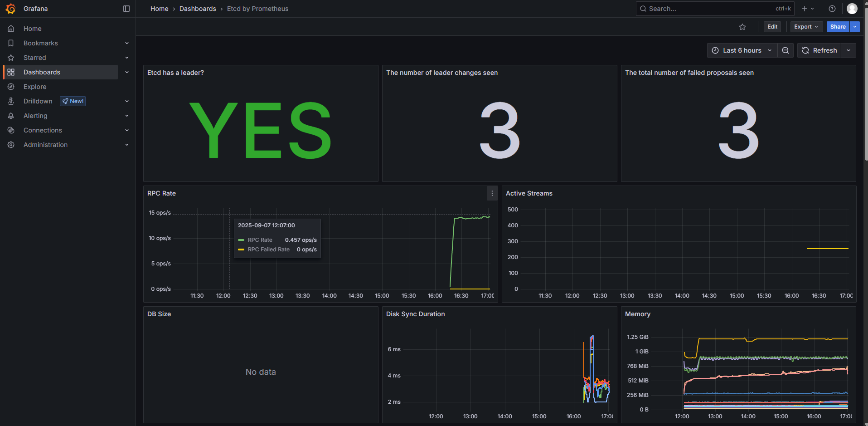
Task: Click the New! badge next to Drilldown
Action: pos(73,101)
